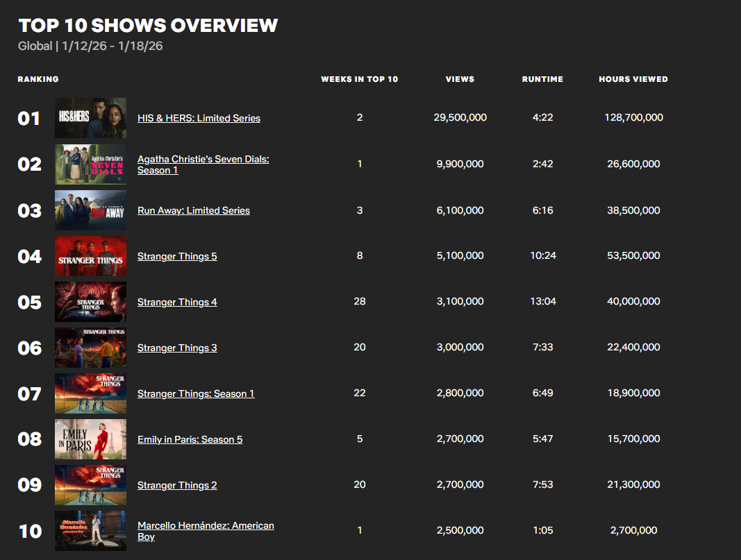This screenshot has height=560, width=741.
Task: Click the 1:05 runtime value
Action: [x=543, y=530]
